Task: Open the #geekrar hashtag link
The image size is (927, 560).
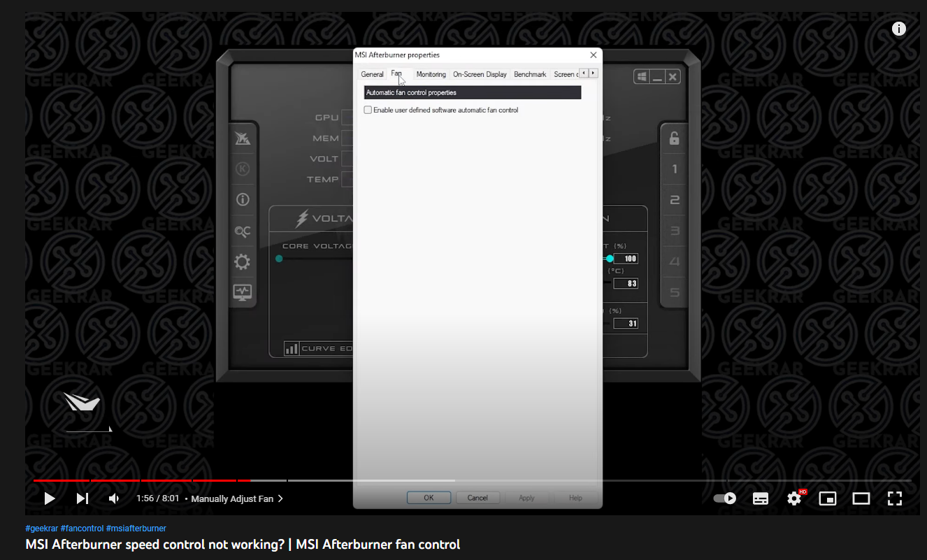Action: click(x=41, y=529)
